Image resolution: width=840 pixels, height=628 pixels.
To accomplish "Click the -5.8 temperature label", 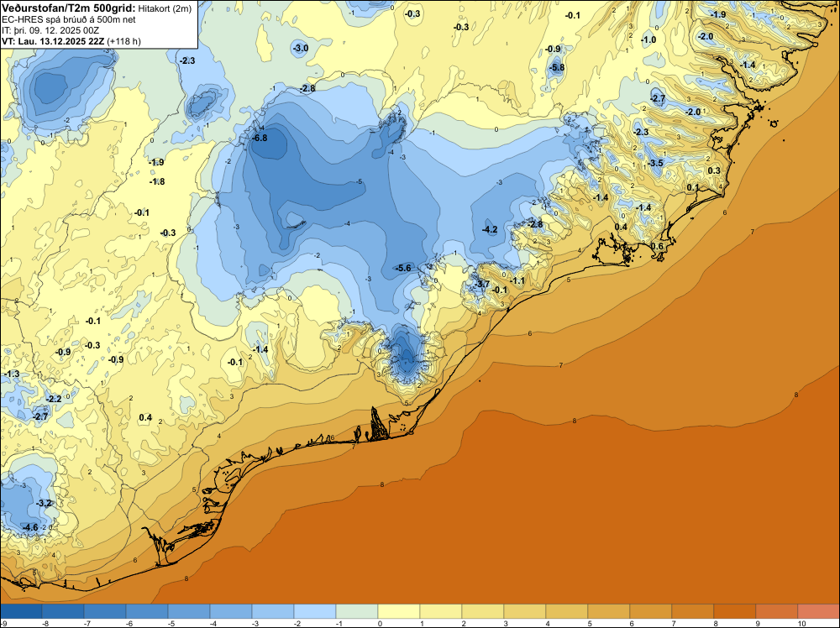I will (x=557, y=67).
